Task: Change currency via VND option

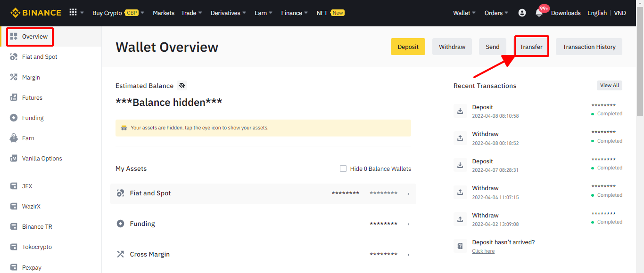Action: coord(620,13)
